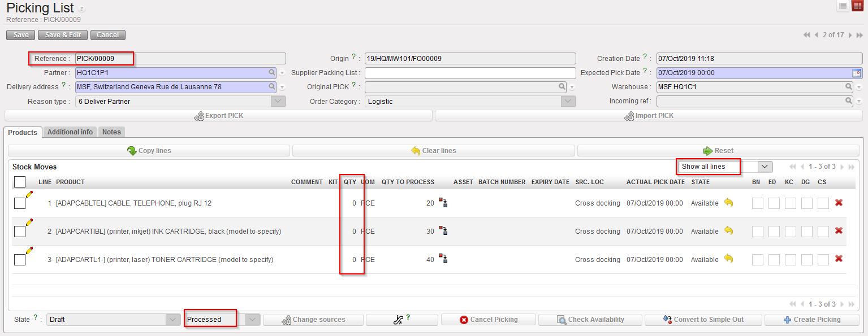868x336 pixels.
Task: Check BN box on CABLE, TELEPHONE row
Action: (x=757, y=203)
